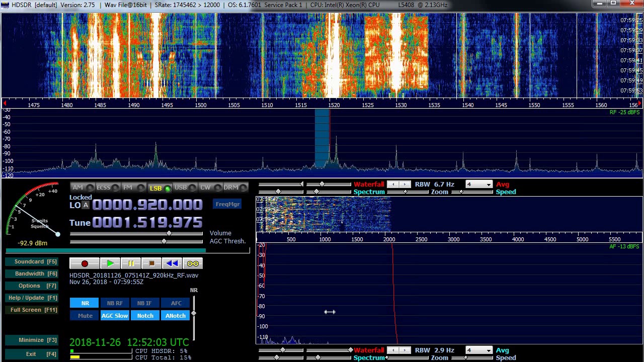Open Options [F7] menu
Image resolution: width=644 pixels, height=362 pixels.
tap(32, 286)
